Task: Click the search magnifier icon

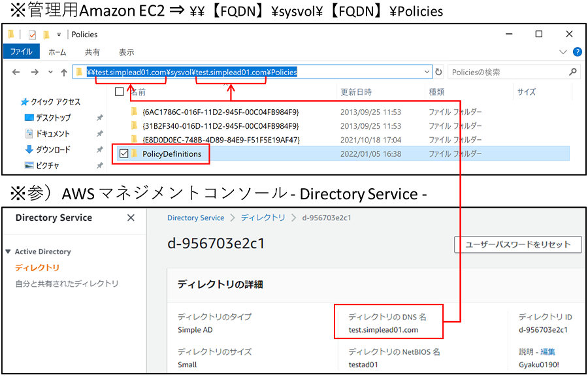Action: [572, 72]
